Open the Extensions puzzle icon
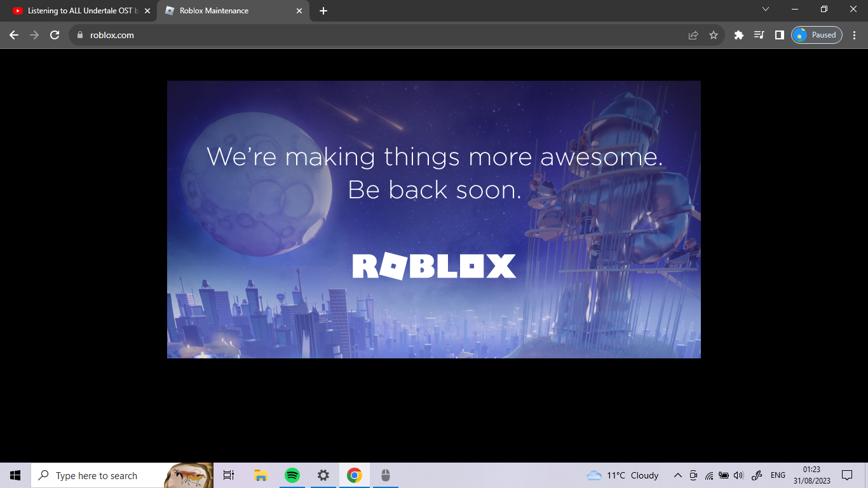Image resolution: width=868 pixels, height=488 pixels. pos(738,35)
